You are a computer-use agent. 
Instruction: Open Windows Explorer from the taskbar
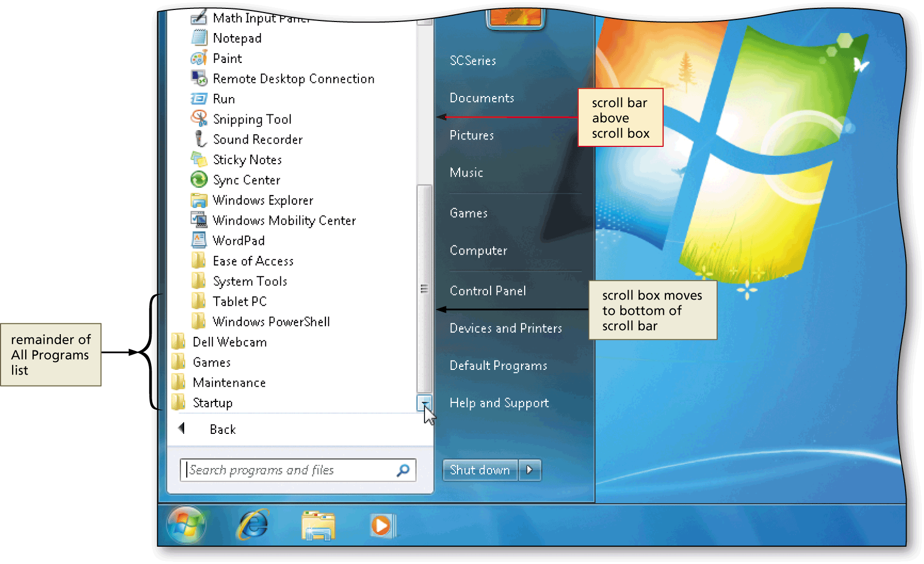pyautogui.click(x=318, y=526)
